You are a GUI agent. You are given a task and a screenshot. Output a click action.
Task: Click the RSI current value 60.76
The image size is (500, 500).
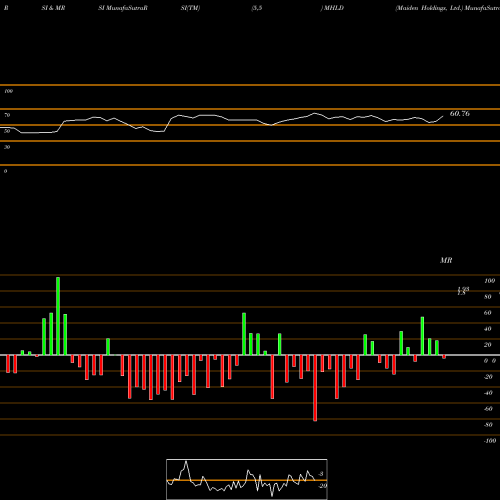pos(460,114)
